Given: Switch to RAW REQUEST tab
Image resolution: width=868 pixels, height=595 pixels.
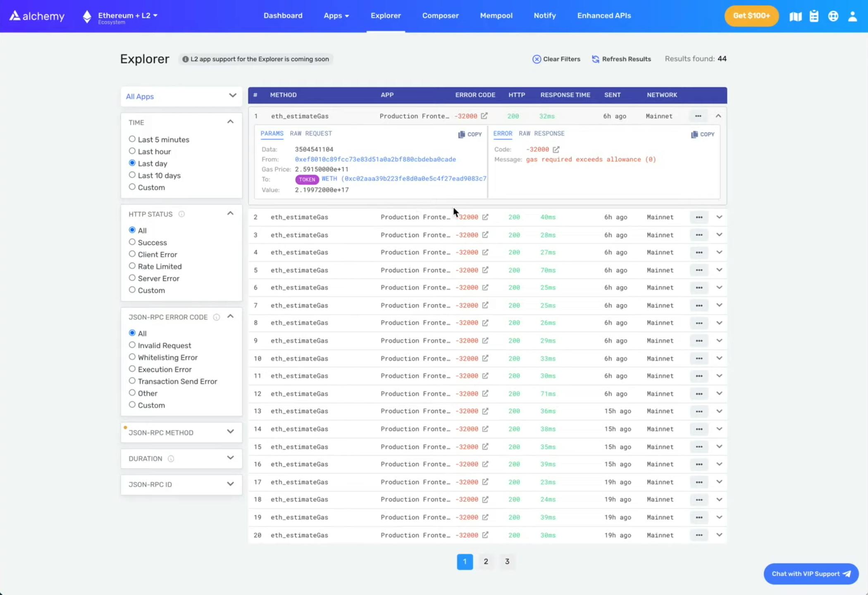Looking at the screenshot, I should 311,133.
